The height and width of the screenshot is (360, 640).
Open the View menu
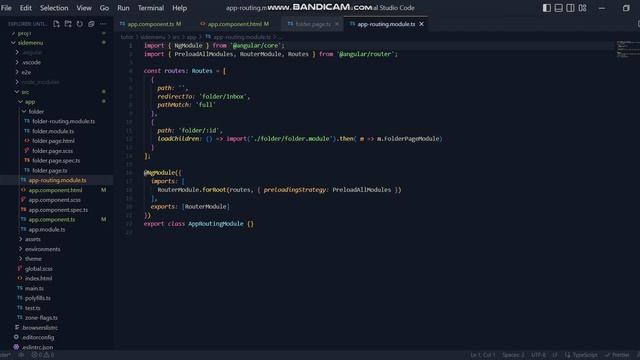click(84, 8)
